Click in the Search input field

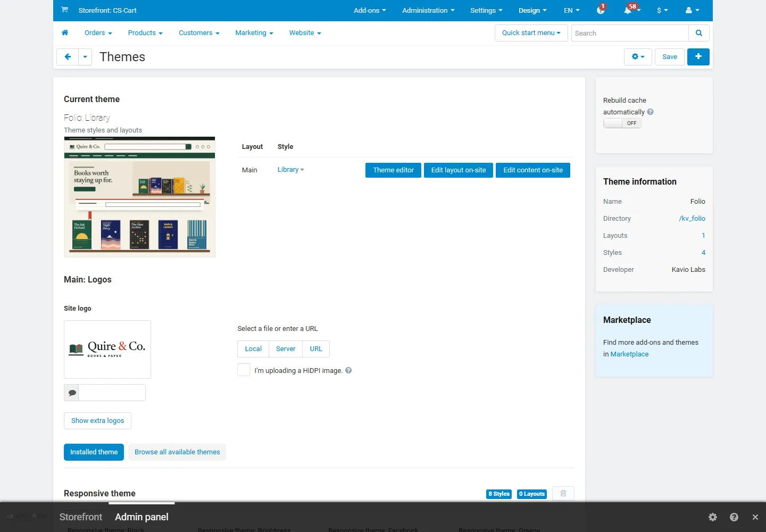click(630, 33)
